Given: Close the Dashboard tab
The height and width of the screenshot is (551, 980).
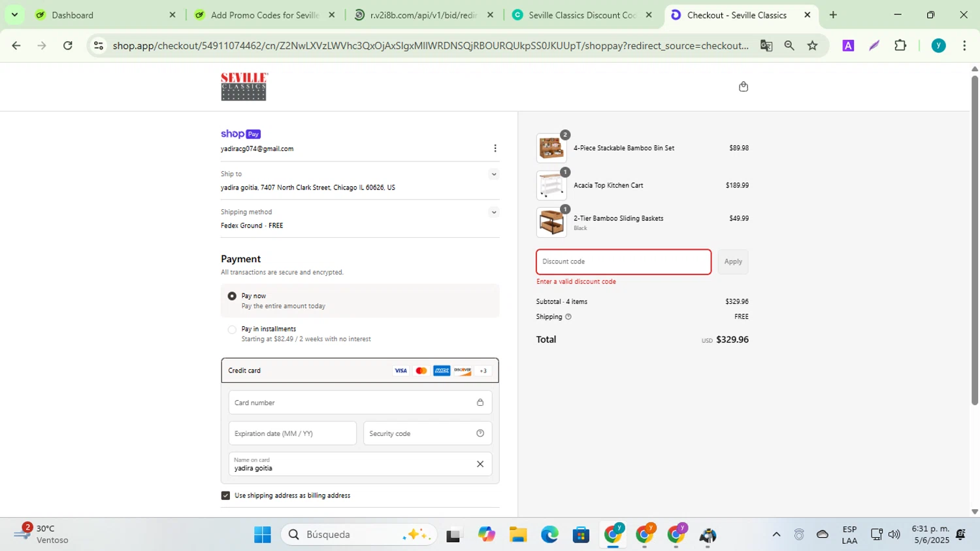Looking at the screenshot, I should pos(172,14).
